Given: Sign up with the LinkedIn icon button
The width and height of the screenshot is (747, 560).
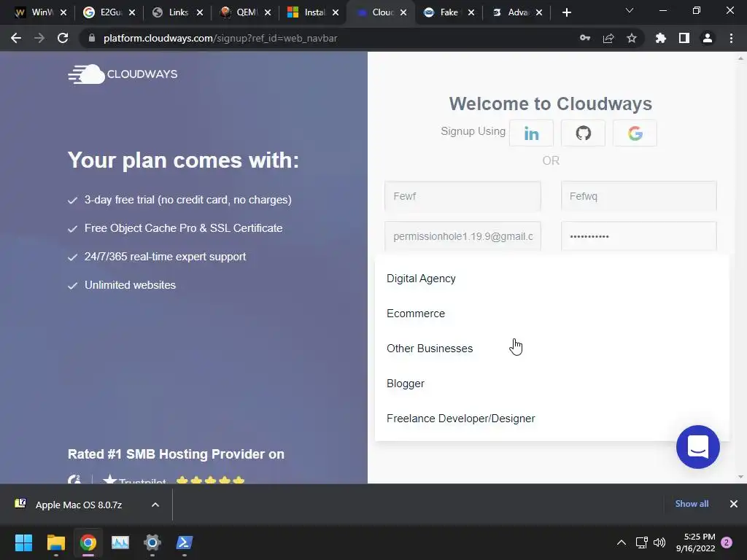Looking at the screenshot, I should click(x=531, y=133).
